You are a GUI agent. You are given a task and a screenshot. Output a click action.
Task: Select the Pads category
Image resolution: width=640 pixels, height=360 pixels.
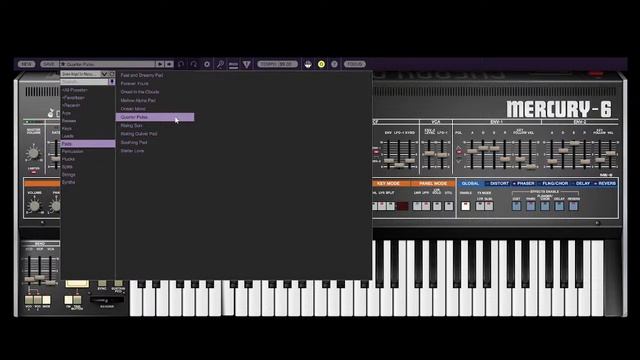pyautogui.click(x=88, y=144)
